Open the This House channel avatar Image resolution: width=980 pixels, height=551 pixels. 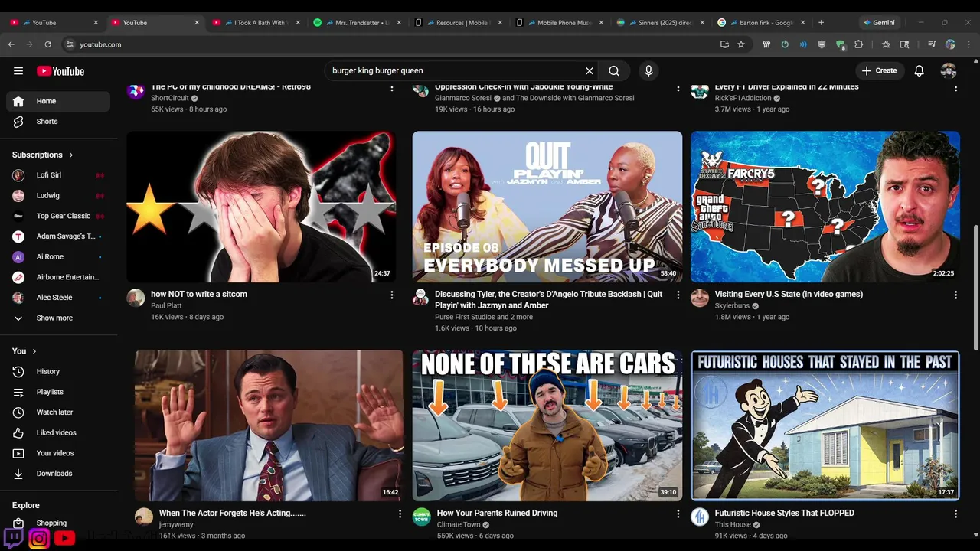click(700, 517)
